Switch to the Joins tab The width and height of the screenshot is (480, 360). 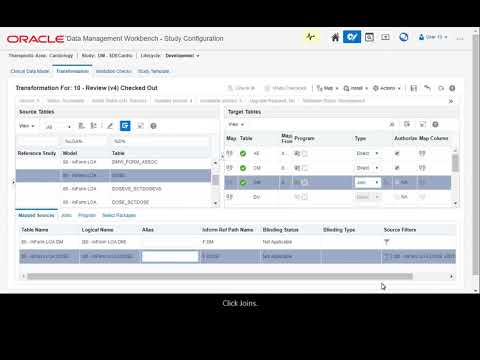66,215
